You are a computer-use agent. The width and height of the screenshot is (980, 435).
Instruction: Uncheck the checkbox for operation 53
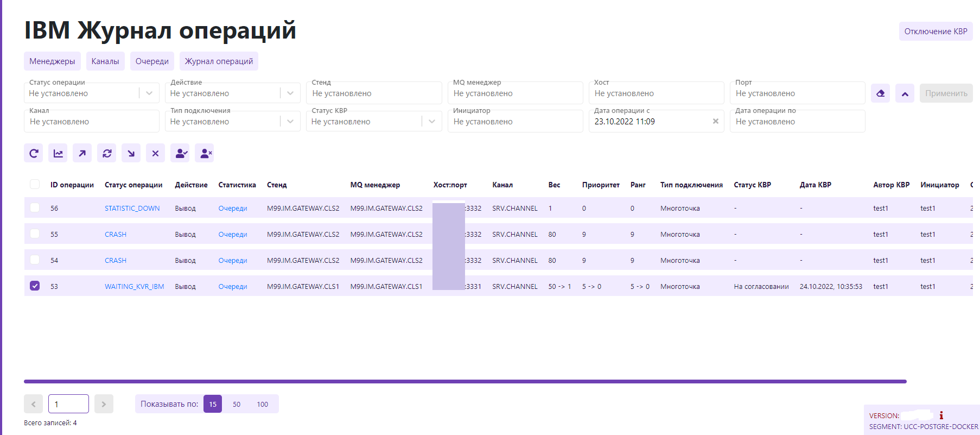point(35,286)
